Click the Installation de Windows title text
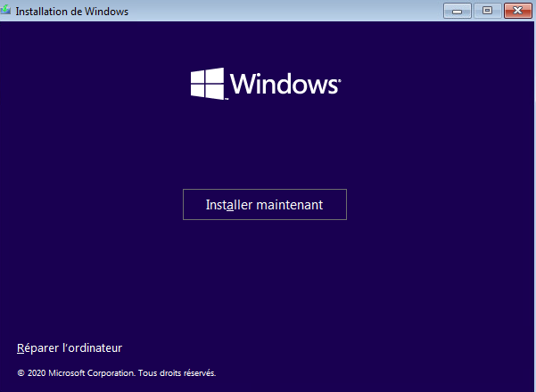The image size is (536, 392). 71,12
